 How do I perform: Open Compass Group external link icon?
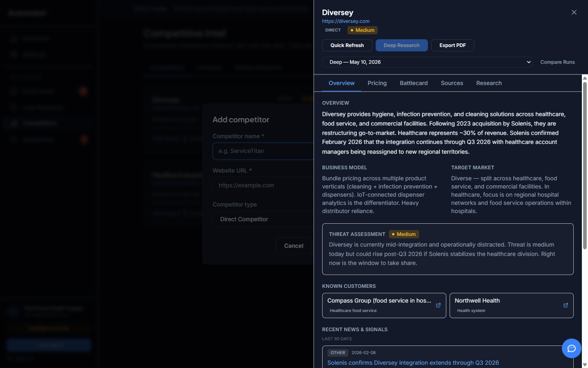[438, 305]
